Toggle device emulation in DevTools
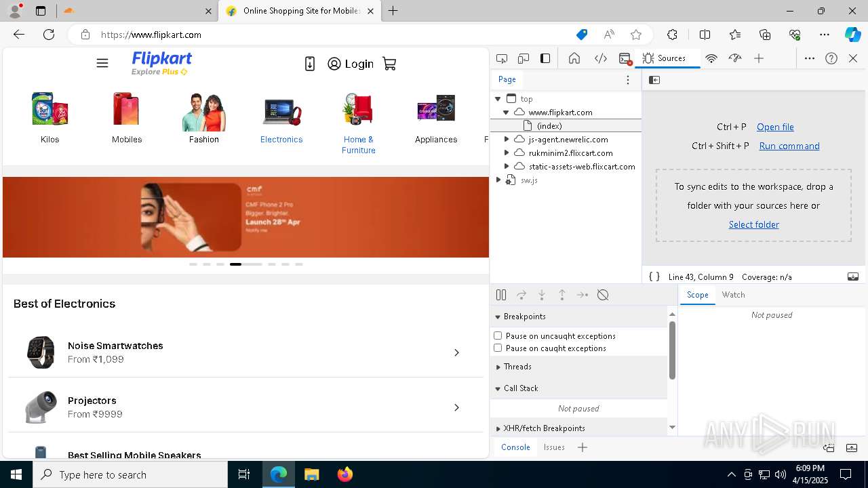 [x=524, y=58]
